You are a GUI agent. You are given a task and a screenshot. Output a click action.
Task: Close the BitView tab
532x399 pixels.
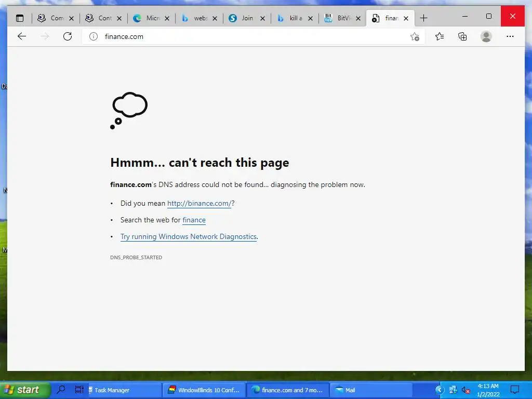[x=358, y=18]
